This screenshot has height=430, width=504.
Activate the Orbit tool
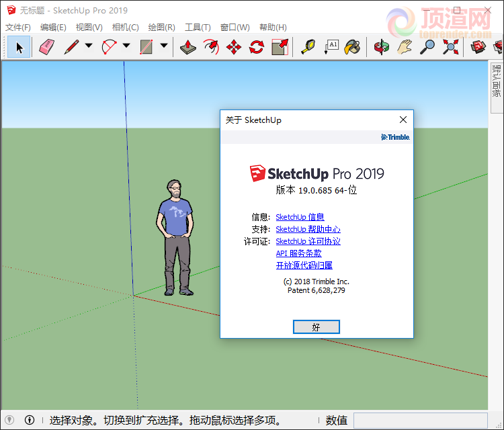coord(382,47)
